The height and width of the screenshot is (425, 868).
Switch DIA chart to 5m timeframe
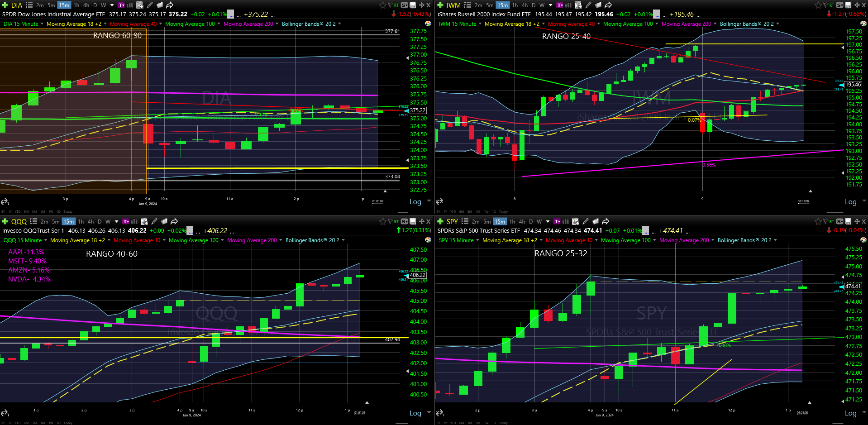point(51,5)
